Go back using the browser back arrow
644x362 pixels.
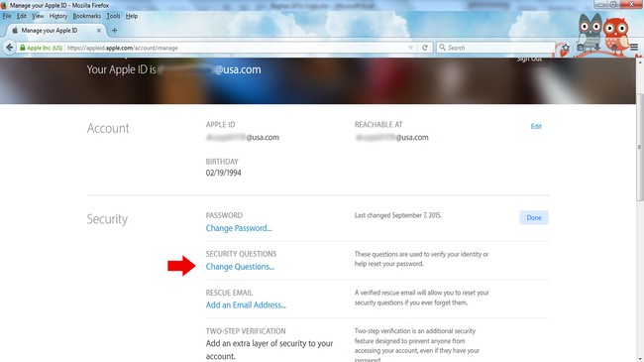[9, 48]
